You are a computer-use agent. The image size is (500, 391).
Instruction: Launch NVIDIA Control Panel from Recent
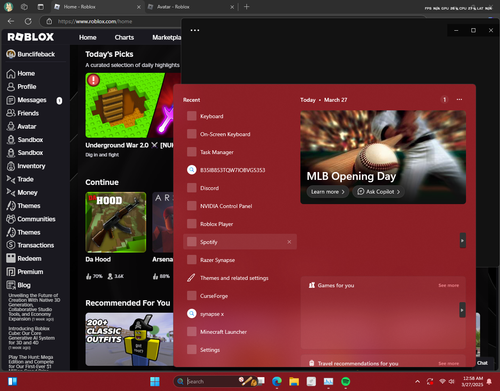click(240, 206)
